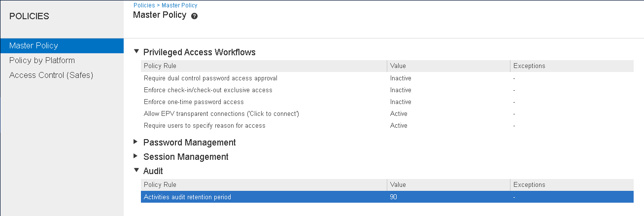Click Policy Rule column header in Audit table
This screenshot has height=216, width=644.
(x=264, y=185)
